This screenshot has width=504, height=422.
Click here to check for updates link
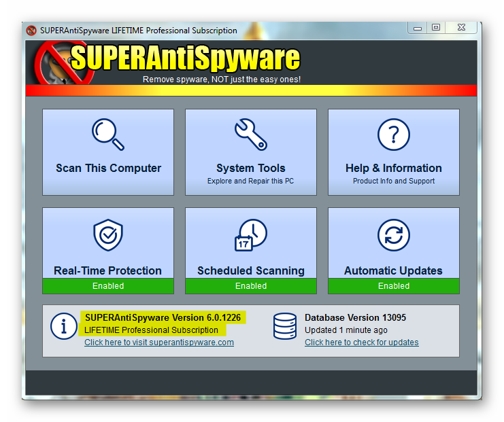click(362, 342)
